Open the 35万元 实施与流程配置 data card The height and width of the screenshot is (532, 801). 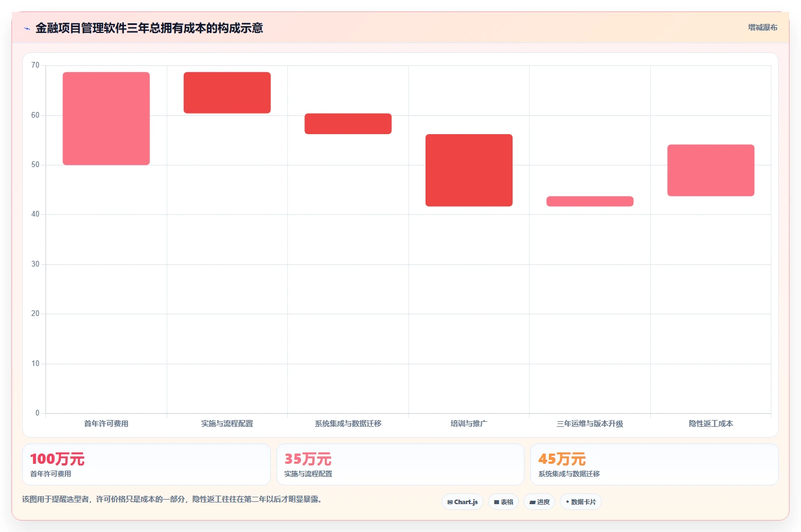[x=400, y=464]
